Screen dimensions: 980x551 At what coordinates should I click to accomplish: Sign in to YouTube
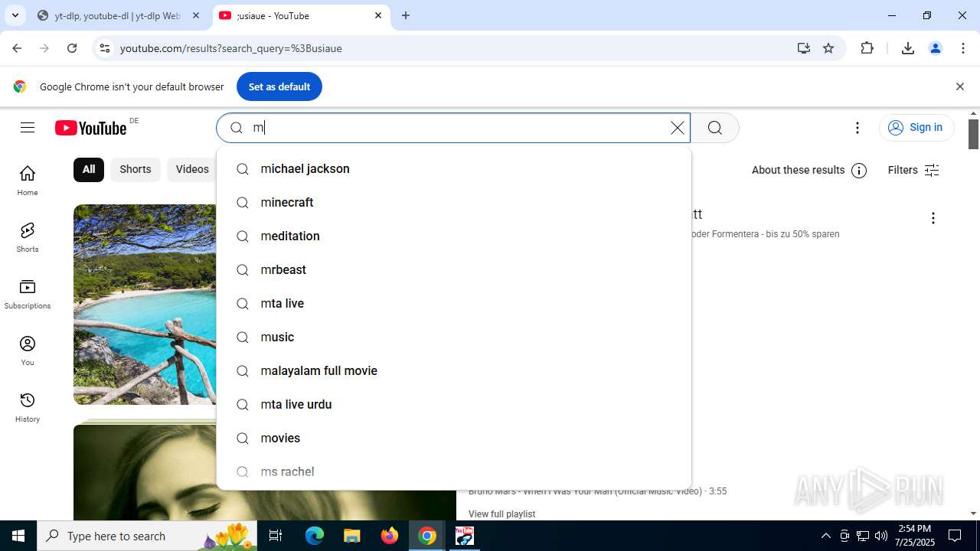coord(916,128)
